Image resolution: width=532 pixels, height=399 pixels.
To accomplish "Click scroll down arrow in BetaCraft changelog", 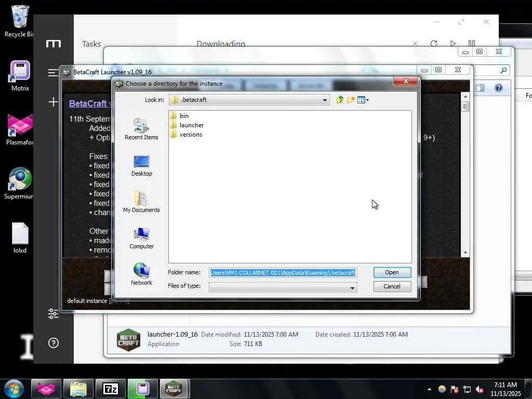I will click(x=465, y=253).
